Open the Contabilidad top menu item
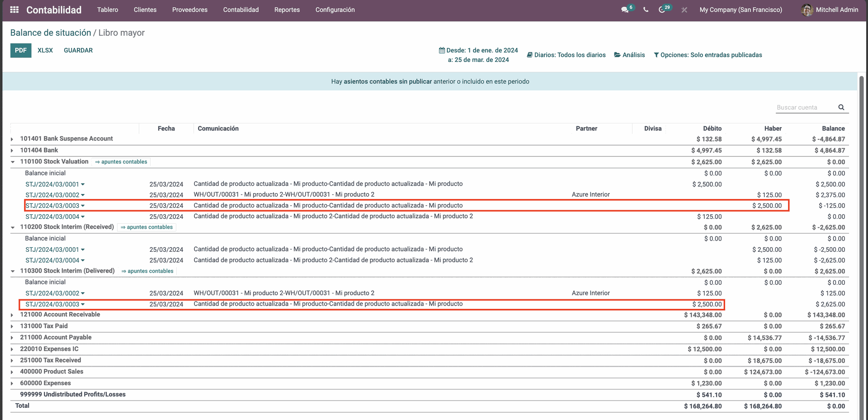Viewport: 868px width, 420px height. 241,9
